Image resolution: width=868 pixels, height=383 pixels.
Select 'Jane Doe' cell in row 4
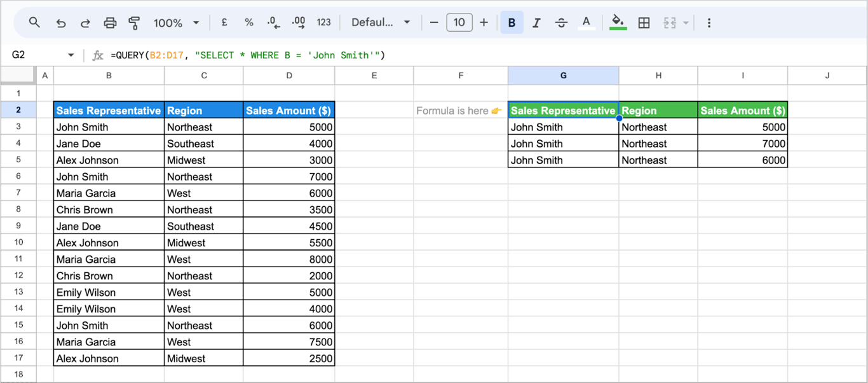click(x=109, y=143)
